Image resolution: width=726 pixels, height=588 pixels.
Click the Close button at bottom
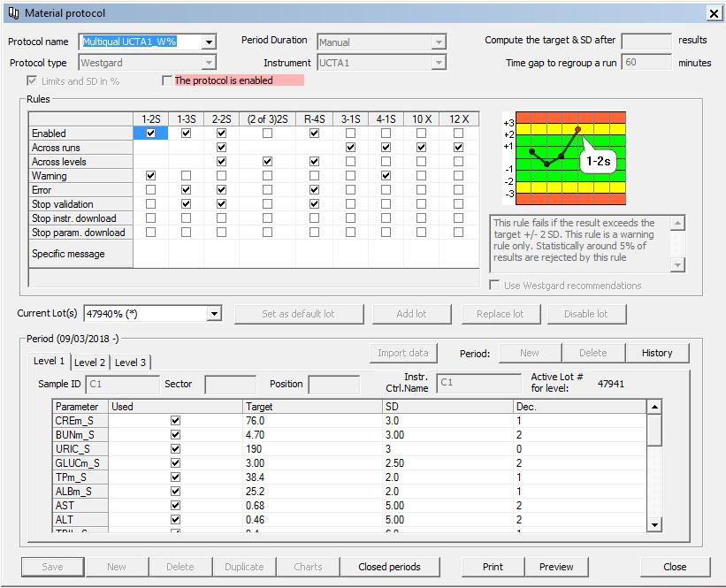(675, 567)
